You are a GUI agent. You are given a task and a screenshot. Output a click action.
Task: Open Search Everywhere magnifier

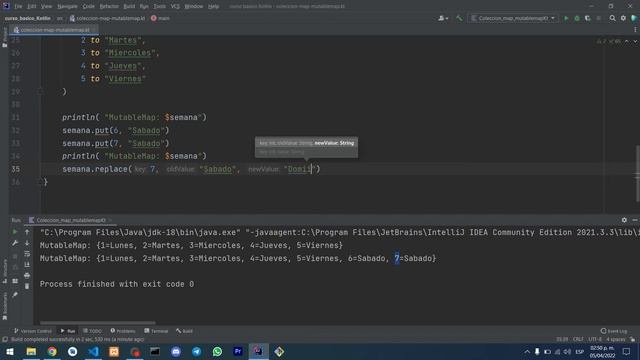[612, 18]
